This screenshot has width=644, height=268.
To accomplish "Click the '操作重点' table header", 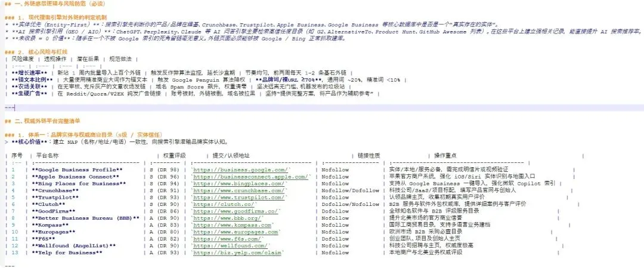I will click(x=445, y=156).
